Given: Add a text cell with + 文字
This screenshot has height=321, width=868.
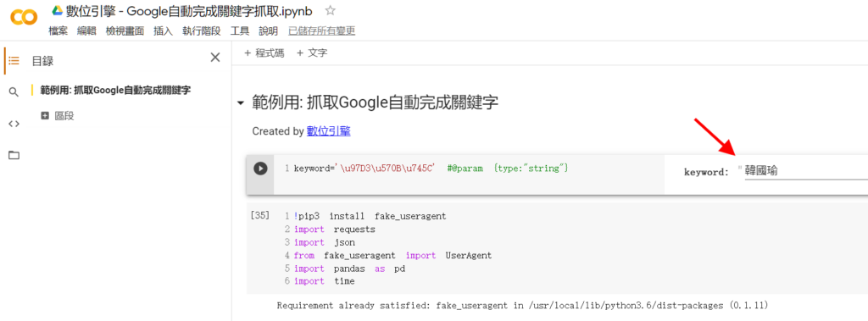Looking at the screenshot, I should (312, 53).
